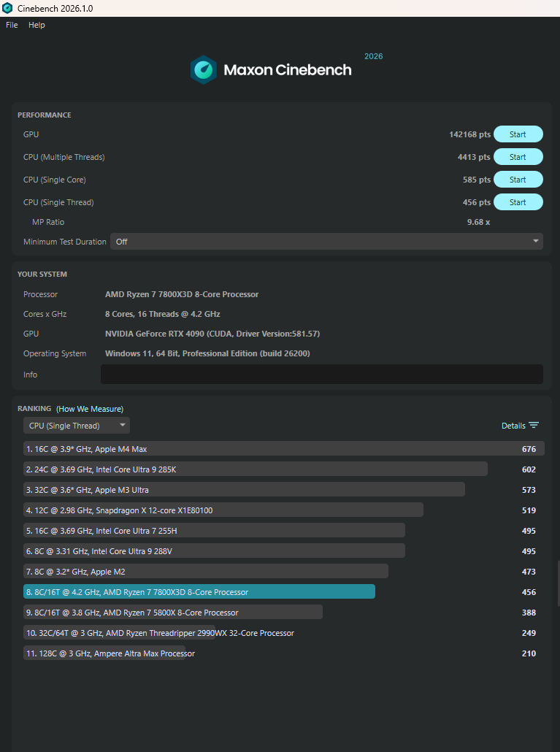Image resolution: width=560 pixels, height=752 pixels.
Task: Click the Info text field
Action: click(322, 374)
